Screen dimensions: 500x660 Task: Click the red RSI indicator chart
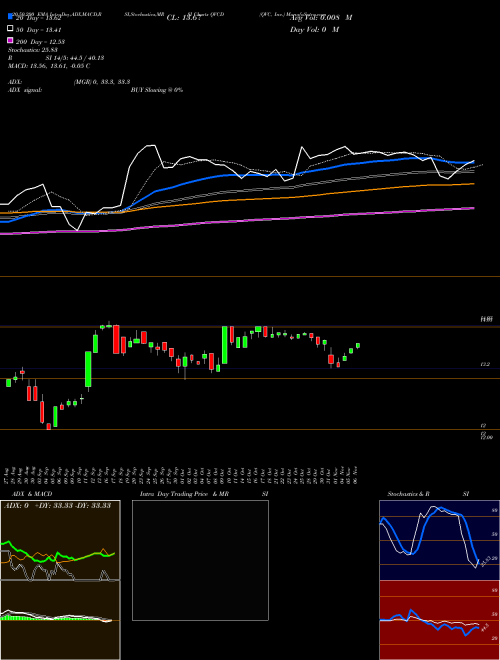tap(439, 620)
